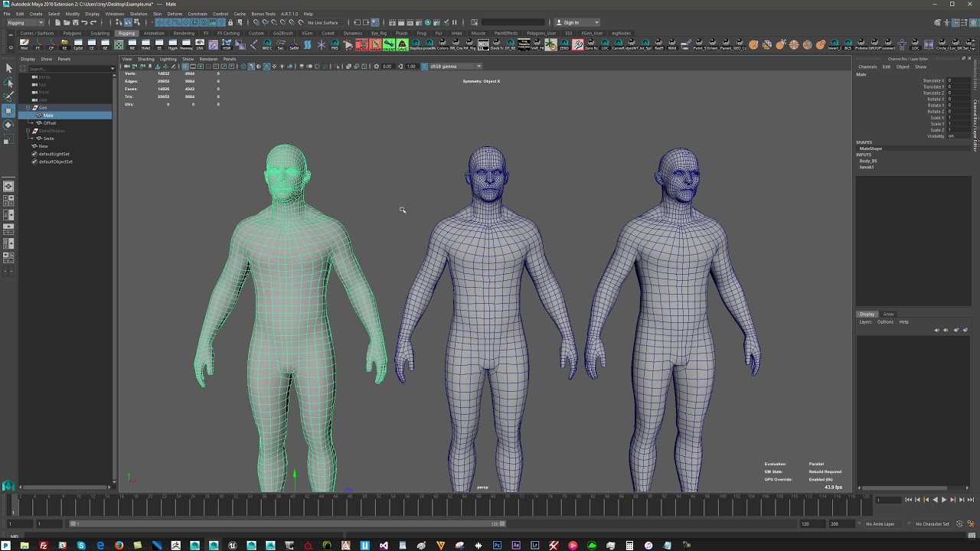
Task: Click the humanoid figure shelf icon
Action: pyautogui.click(x=902, y=45)
